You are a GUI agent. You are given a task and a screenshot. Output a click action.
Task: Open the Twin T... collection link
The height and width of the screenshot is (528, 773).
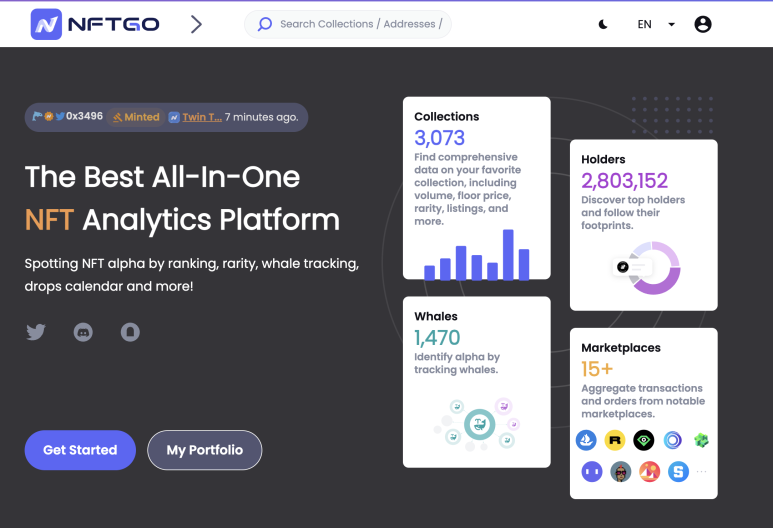pyautogui.click(x=202, y=117)
